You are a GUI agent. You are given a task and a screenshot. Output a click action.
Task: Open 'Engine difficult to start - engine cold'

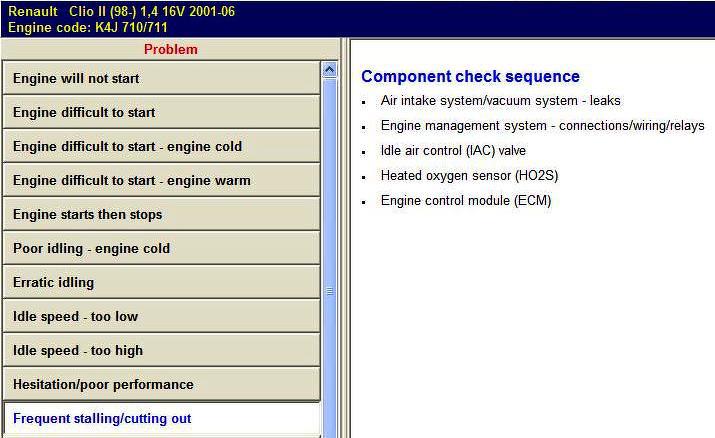161,146
